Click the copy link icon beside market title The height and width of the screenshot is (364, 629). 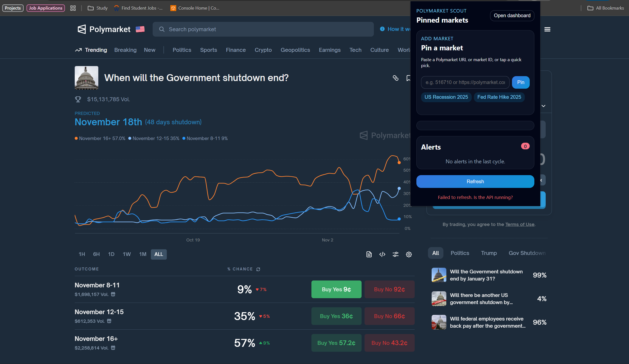pos(395,78)
